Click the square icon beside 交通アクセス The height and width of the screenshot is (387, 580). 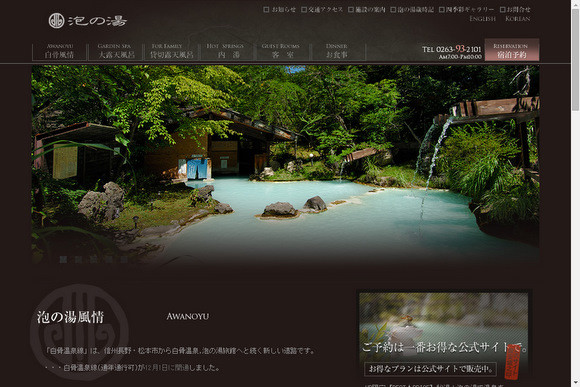click(x=304, y=10)
